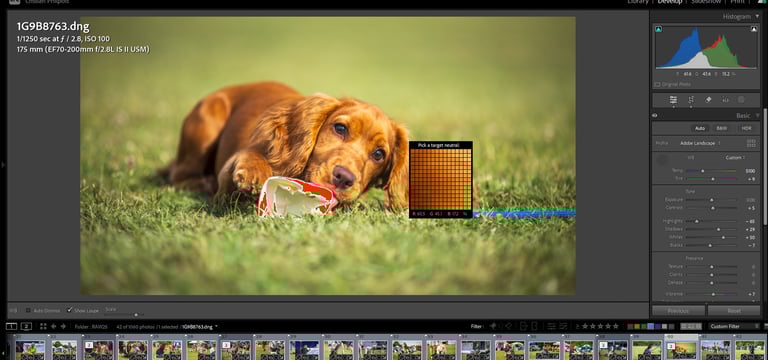768x360 pixels.
Task: Select the first filmstrip thumbnail
Action: pos(30,350)
